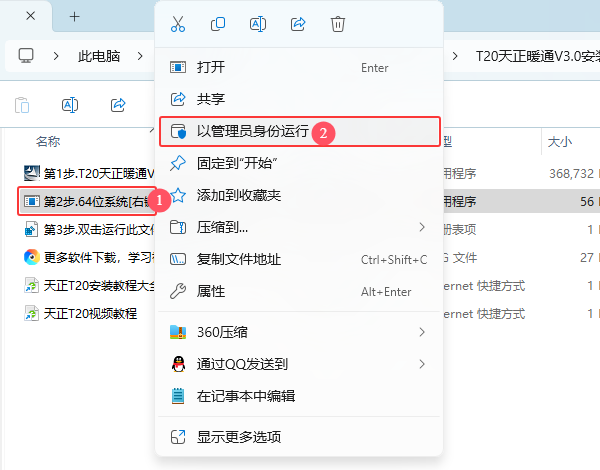Image resolution: width=600 pixels, height=470 pixels.
Task: Click the path-copy icon beside 复制文件地址
Action: coord(178,259)
